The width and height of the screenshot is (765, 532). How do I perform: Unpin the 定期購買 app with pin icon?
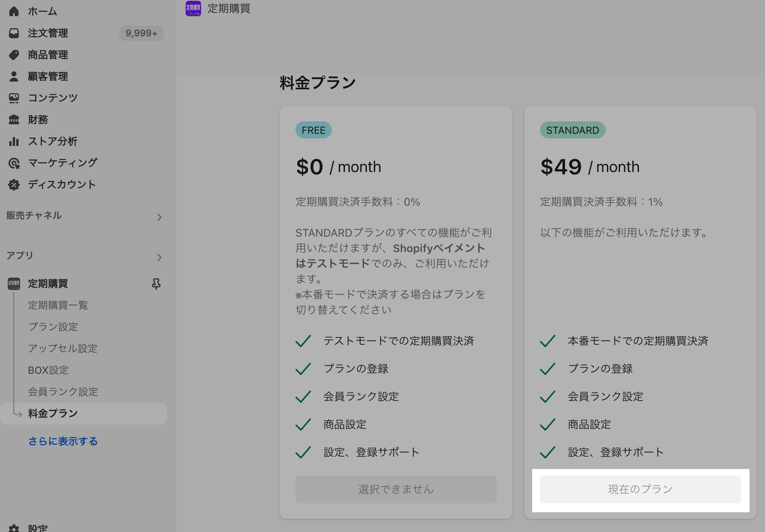[156, 284]
